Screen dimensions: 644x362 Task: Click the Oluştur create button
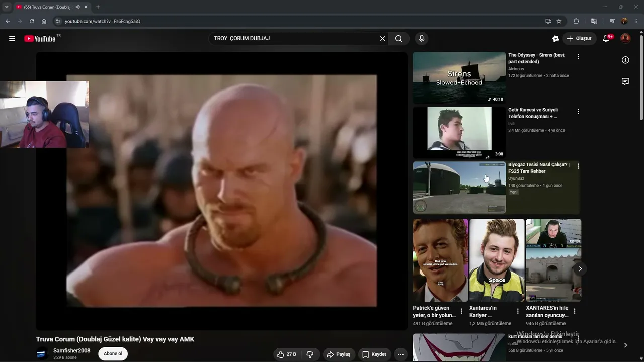coord(579,39)
